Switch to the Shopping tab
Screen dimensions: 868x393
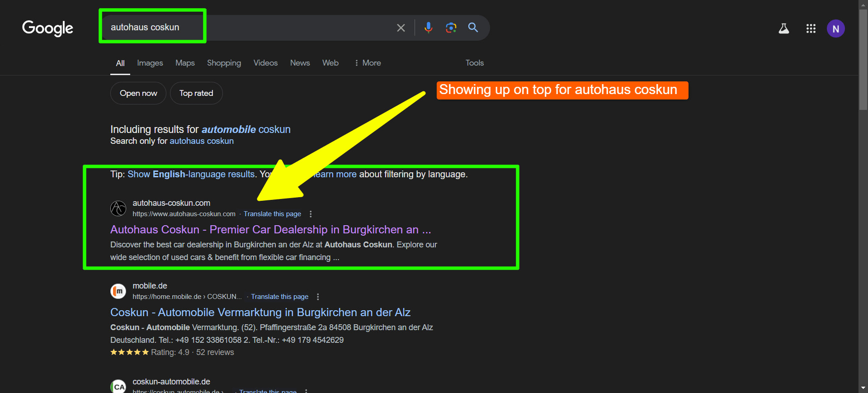point(224,63)
